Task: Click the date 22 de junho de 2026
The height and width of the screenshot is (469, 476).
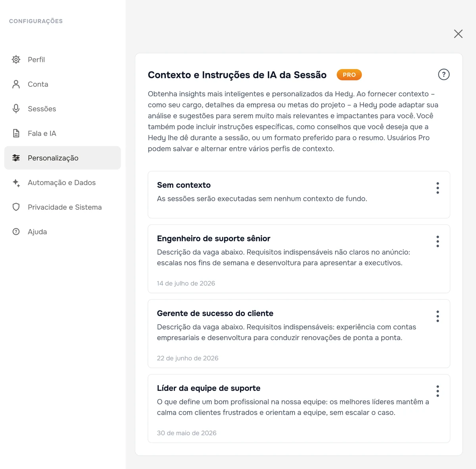Action: tap(188, 358)
